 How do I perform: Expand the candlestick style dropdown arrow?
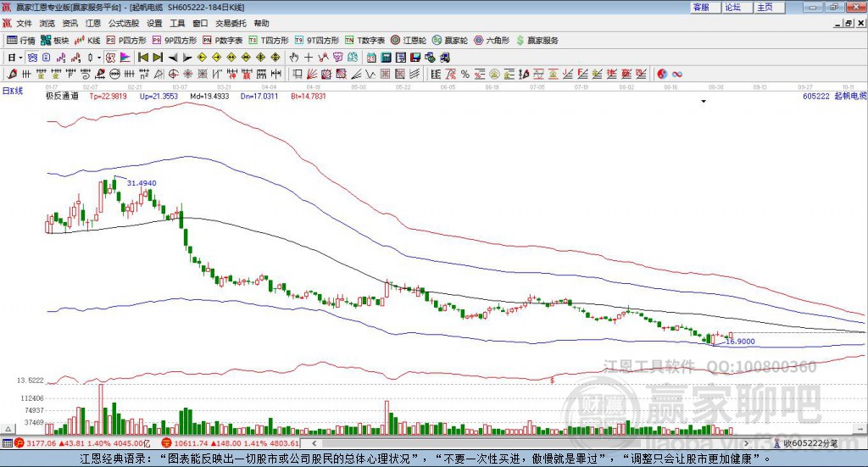[98, 58]
